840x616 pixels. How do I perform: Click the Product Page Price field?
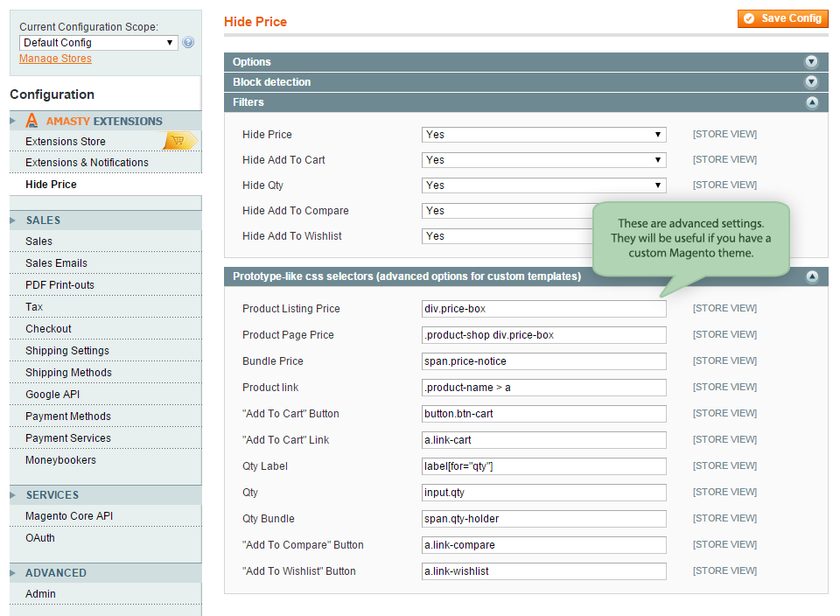543,335
